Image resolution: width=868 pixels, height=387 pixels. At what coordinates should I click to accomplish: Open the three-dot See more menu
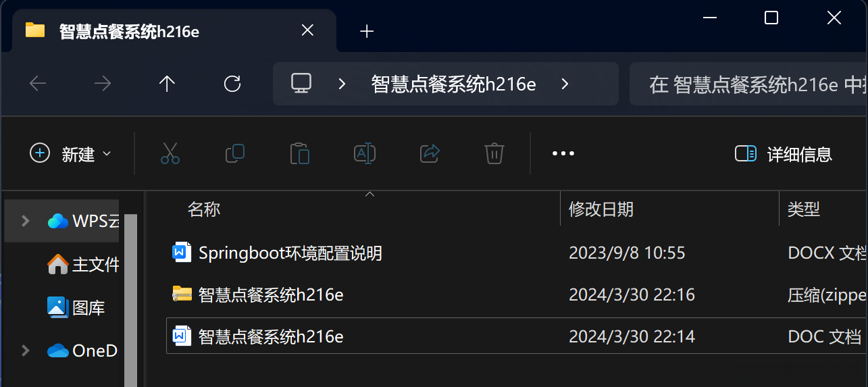(x=563, y=154)
